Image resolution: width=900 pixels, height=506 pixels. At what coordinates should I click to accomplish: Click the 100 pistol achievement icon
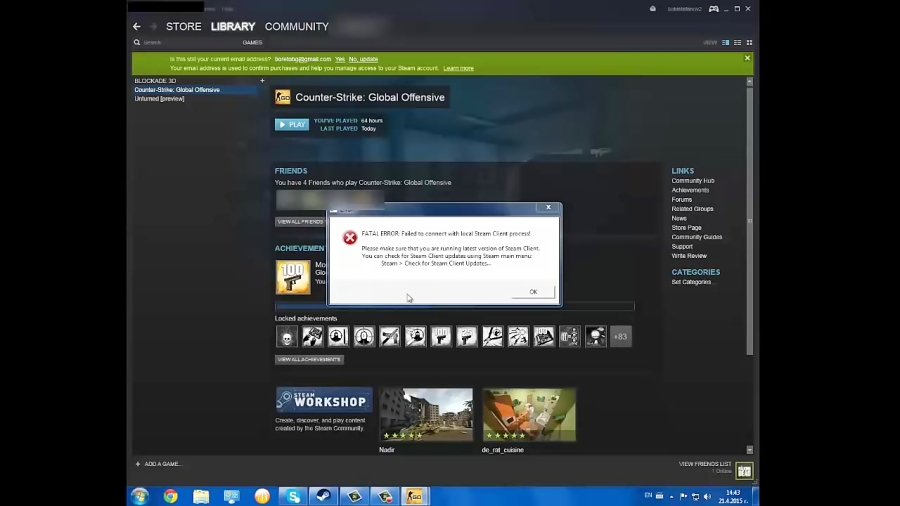[x=293, y=277]
